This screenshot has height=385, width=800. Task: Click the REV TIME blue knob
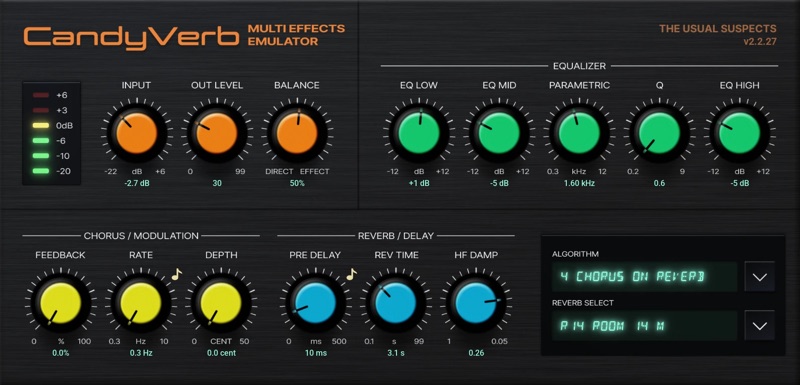click(395, 303)
